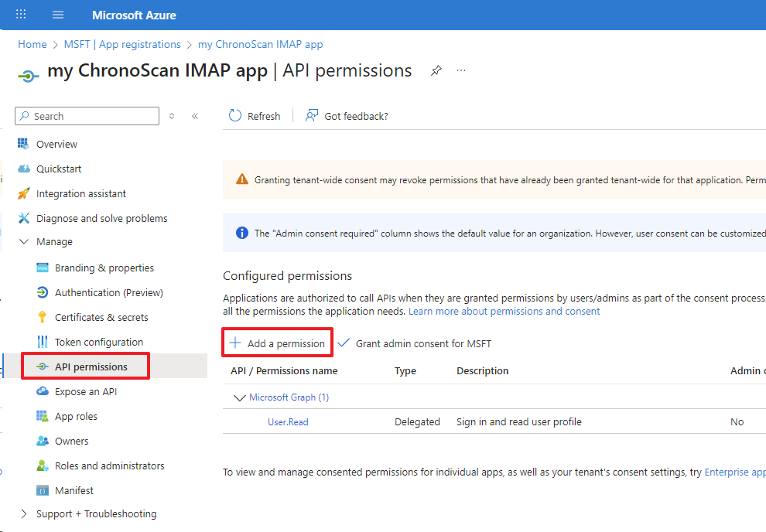The width and height of the screenshot is (766, 532).
Task: Open the User.Read permission link
Action: coord(288,422)
